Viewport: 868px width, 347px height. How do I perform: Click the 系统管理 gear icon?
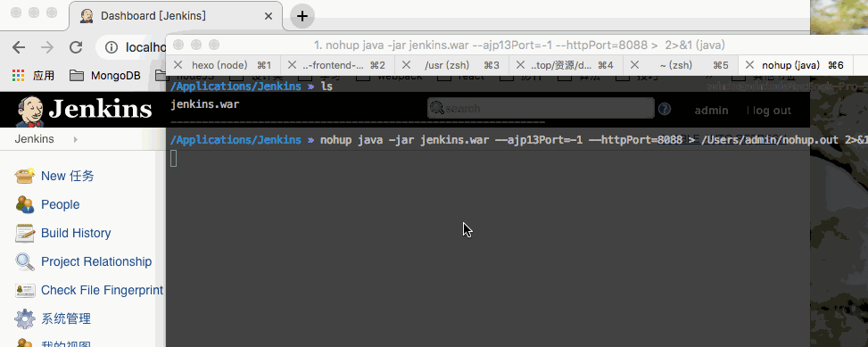click(25, 318)
